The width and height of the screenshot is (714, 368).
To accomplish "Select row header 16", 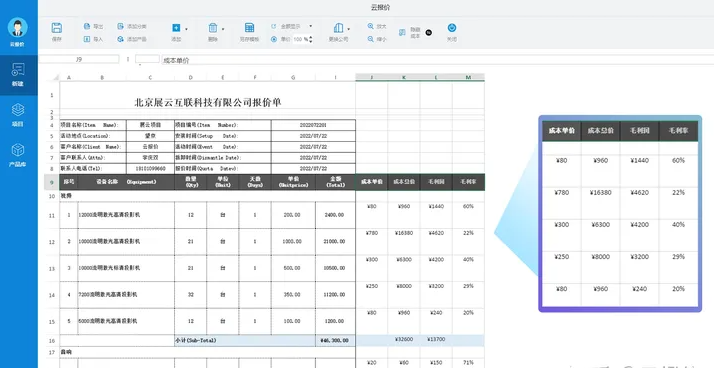I will (52, 340).
